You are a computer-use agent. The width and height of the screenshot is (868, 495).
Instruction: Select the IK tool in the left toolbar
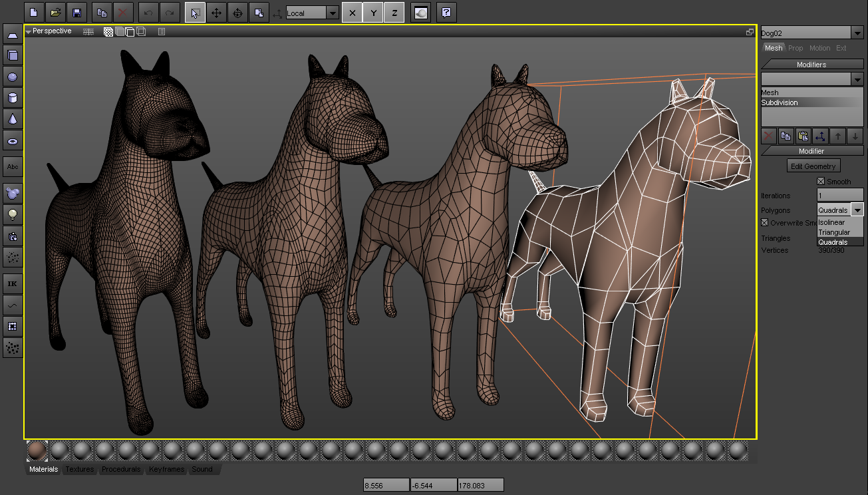[12, 283]
